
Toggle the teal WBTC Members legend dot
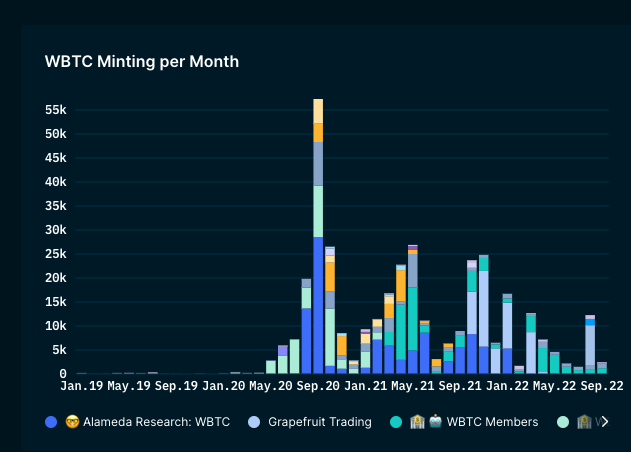[x=396, y=422]
